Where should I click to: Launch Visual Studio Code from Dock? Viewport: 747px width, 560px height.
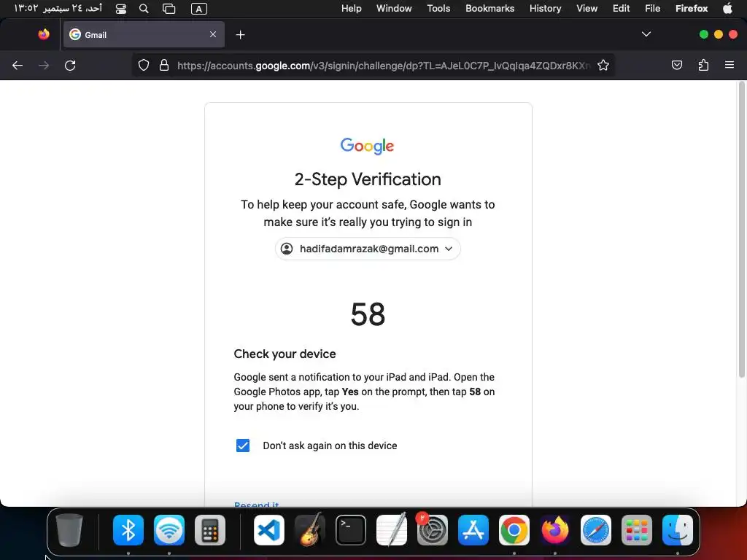(x=269, y=530)
